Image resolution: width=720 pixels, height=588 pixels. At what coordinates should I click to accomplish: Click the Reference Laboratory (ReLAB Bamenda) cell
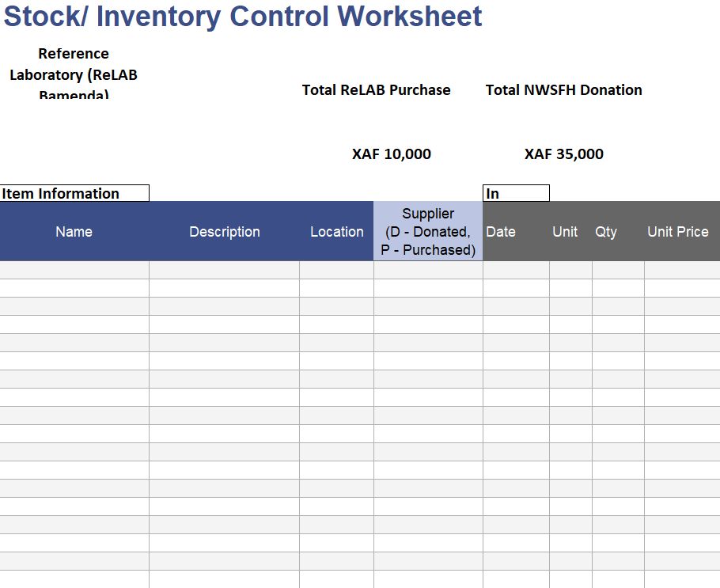pos(74,74)
